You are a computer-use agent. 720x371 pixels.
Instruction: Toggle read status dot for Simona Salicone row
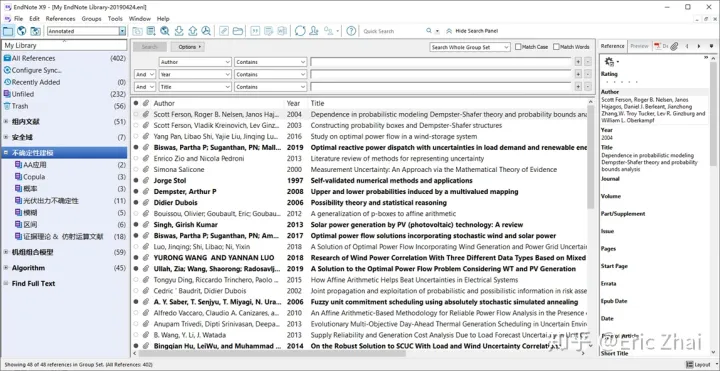point(136,169)
